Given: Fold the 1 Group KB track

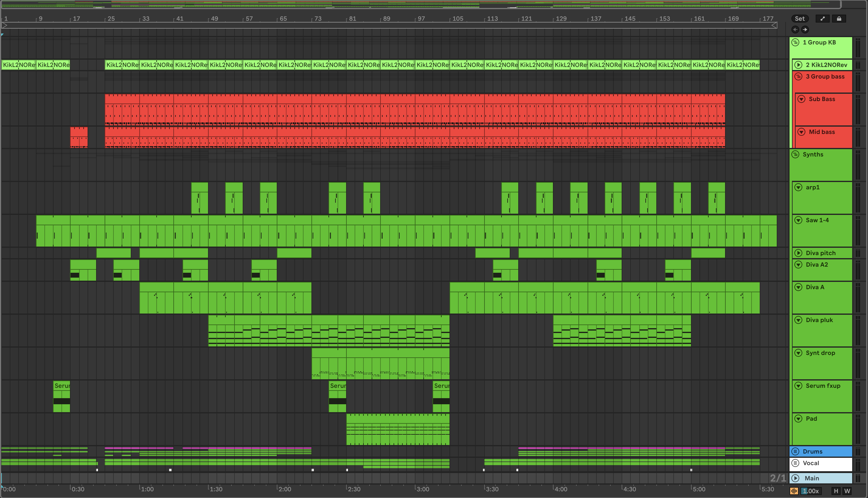Looking at the screenshot, I should [x=795, y=42].
